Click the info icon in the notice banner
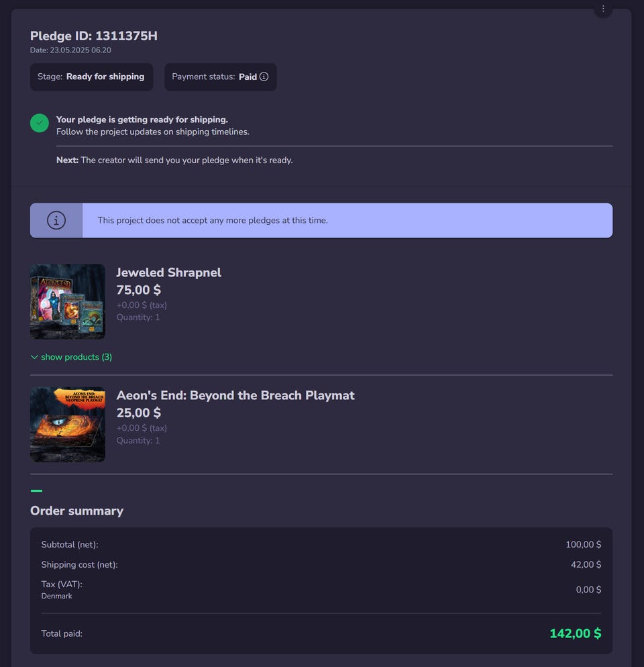Image resolution: width=644 pixels, height=667 pixels. coord(56,220)
